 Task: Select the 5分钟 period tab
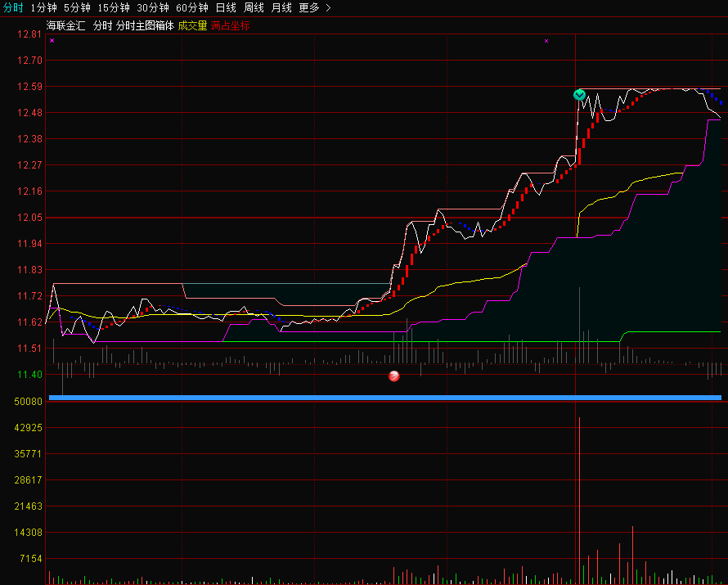click(77, 8)
